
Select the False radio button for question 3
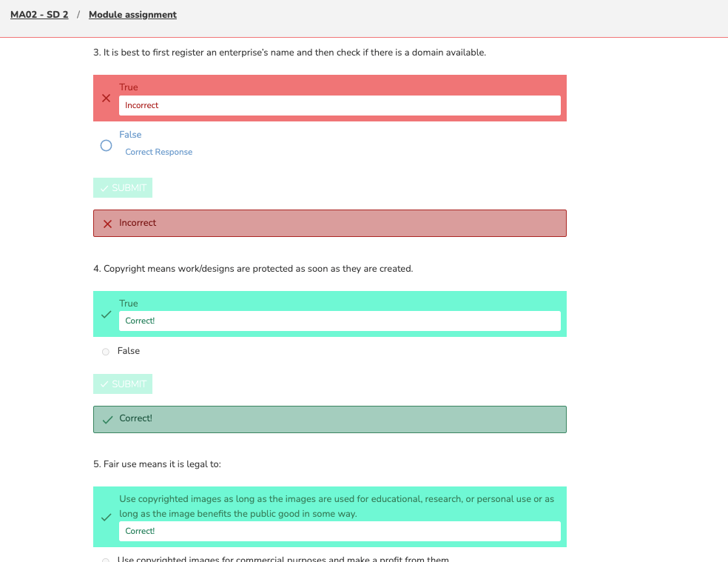pyautogui.click(x=106, y=146)
